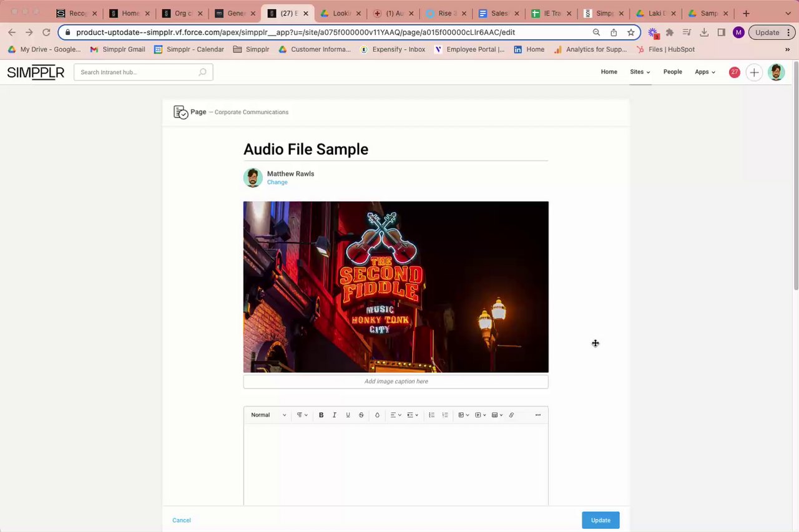Open the Files | HubSpot bookmark
This screenshot has width=799, height=532.
click(x=665, y=49)
